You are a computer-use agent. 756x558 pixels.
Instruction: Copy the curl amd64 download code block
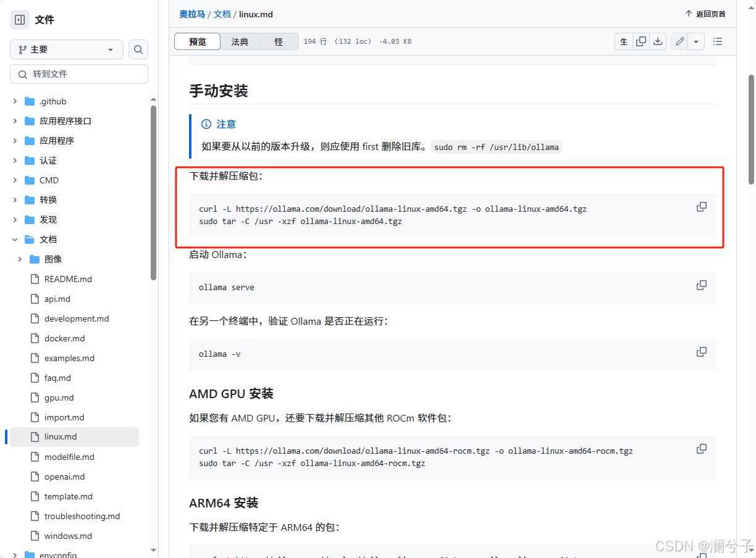[x=702, y=207]
